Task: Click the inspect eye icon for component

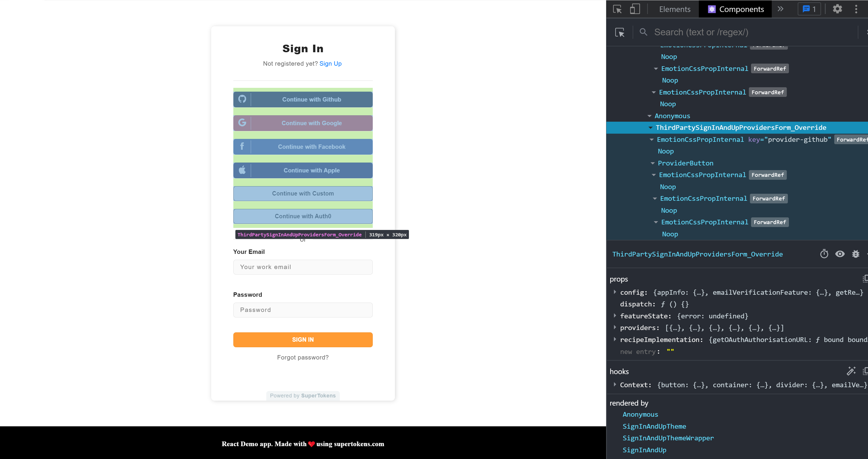Action: 840,254
